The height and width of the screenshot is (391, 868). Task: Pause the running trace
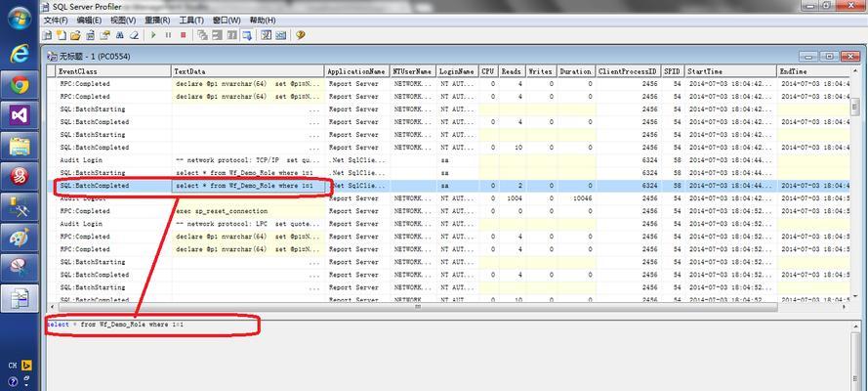168,35
